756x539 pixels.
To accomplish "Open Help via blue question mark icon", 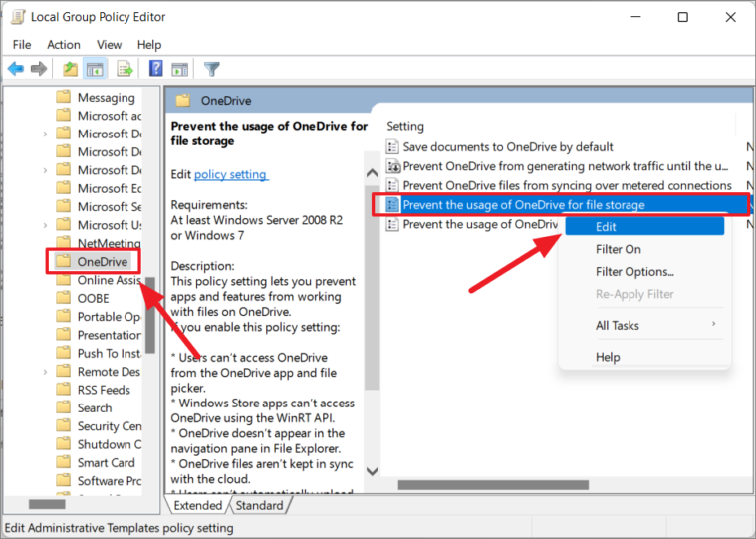I will click(155, 69).
